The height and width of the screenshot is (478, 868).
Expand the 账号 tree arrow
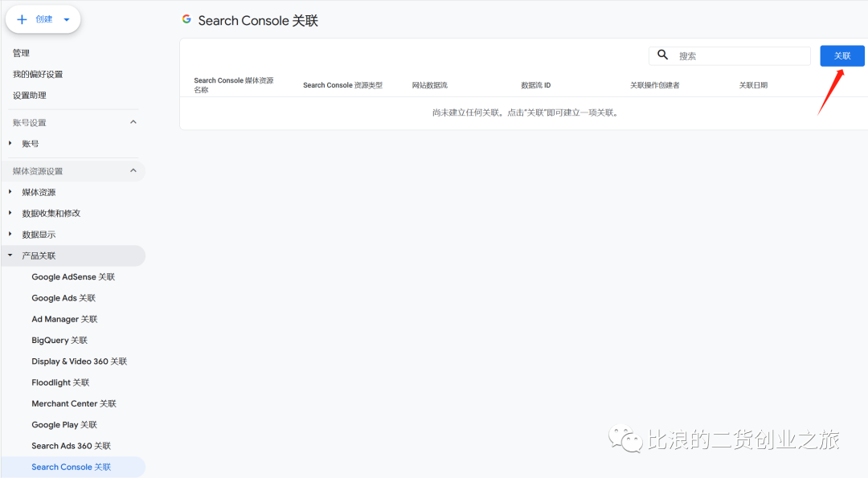click(10, 143)
